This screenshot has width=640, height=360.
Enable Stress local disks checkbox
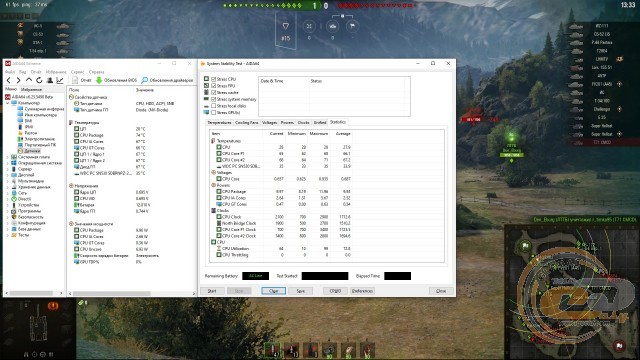pos(213,106)
